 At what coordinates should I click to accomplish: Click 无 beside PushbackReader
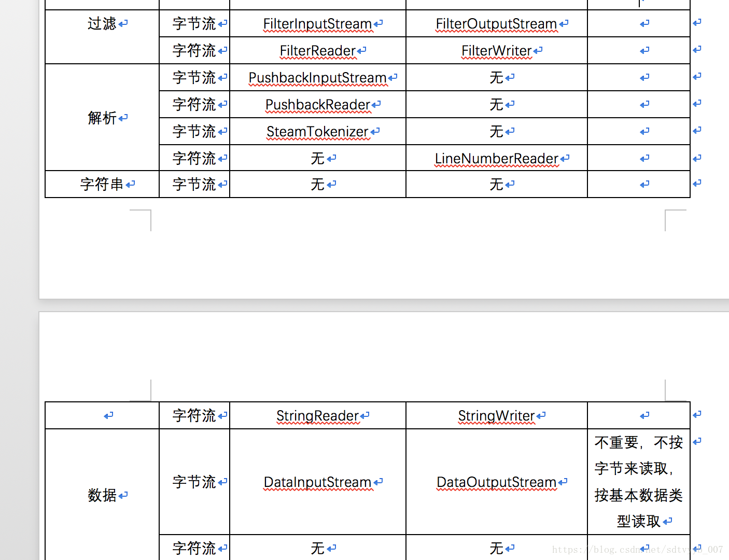[496, 104]
